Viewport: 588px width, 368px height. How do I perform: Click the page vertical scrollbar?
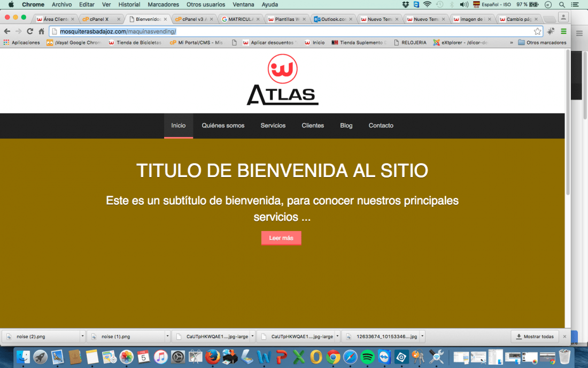[568, 124]
